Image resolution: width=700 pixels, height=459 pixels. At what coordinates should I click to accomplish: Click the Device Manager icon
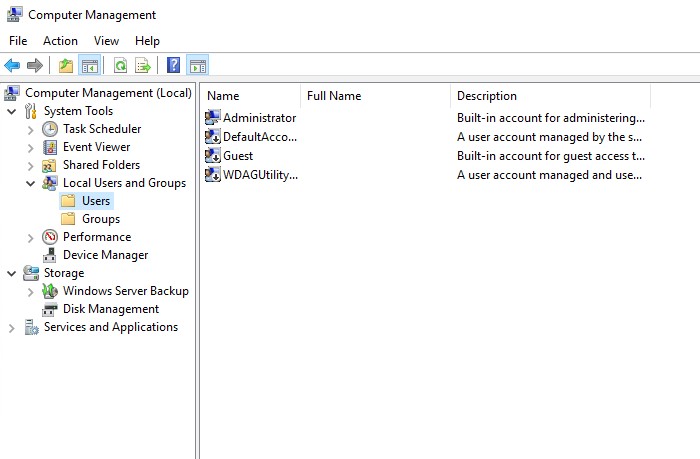tap(50, 255)
